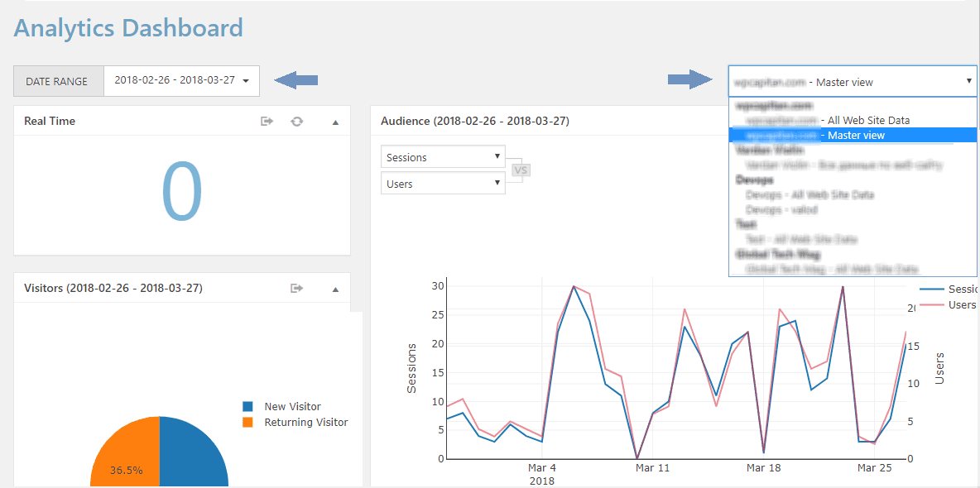The image size is (980, 488).
Task: Collapse the Visitors panel
Action: tap(335, 289)
